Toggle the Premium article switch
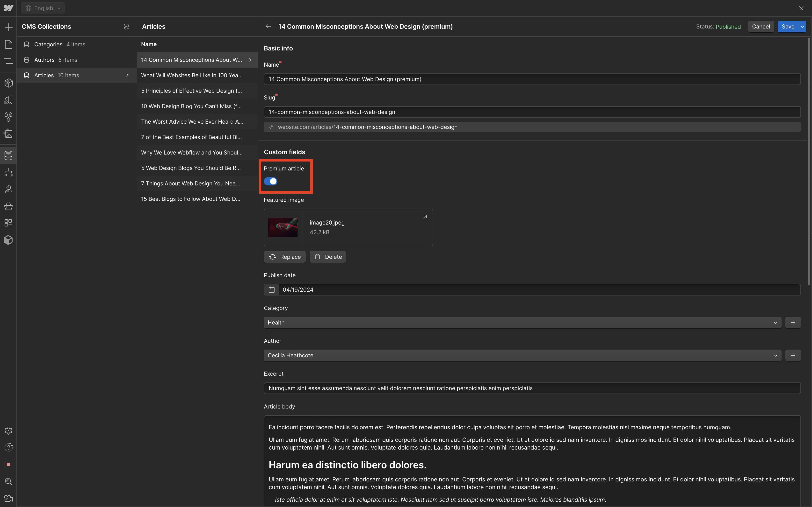 click(x=270, y=181)
